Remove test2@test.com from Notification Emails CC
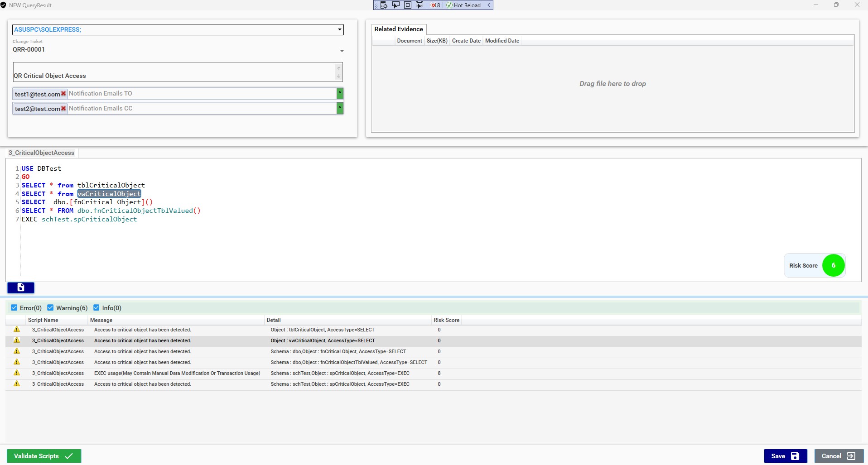 pos(63,109)
